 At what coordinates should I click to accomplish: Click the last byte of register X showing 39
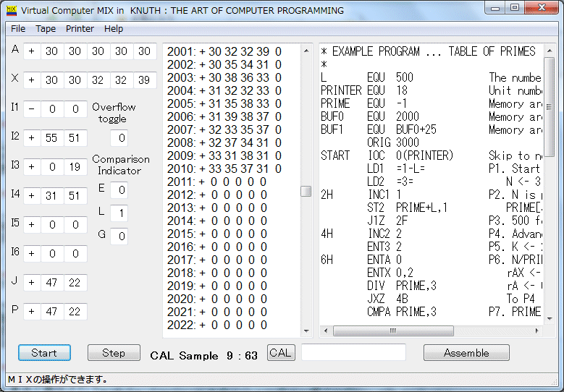tap(145, 80)
